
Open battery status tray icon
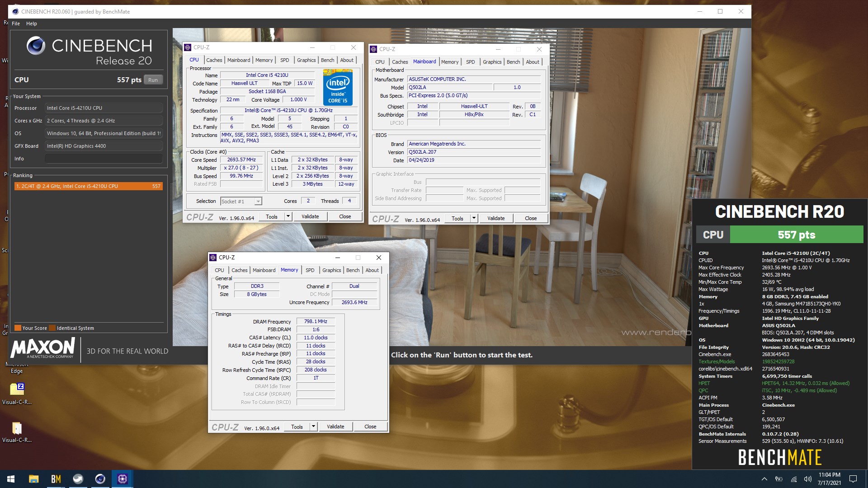779,479
